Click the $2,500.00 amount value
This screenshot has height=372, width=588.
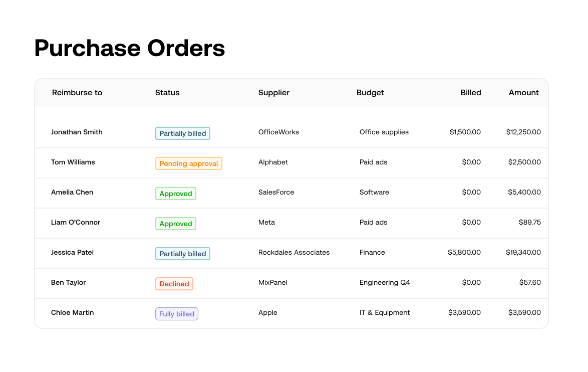(524, 162)
